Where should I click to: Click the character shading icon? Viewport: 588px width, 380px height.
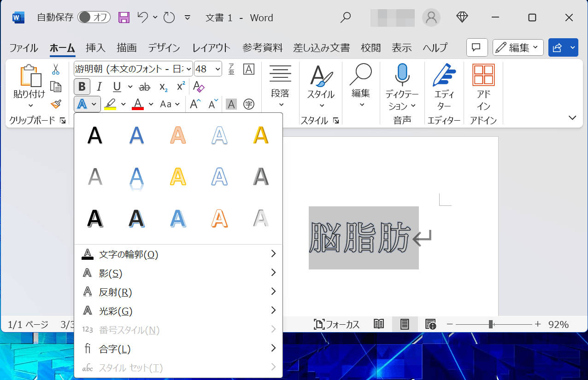pyautogui.click(x=231, y=104)
